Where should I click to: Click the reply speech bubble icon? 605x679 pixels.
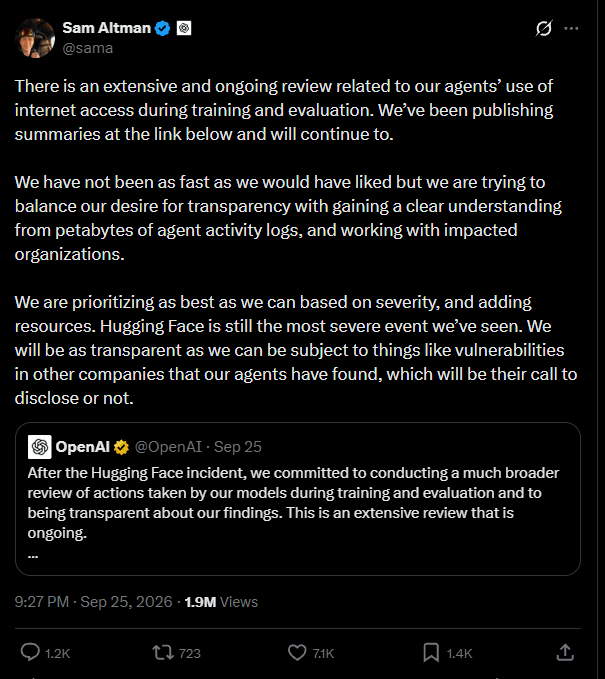(x=30, y=652)
